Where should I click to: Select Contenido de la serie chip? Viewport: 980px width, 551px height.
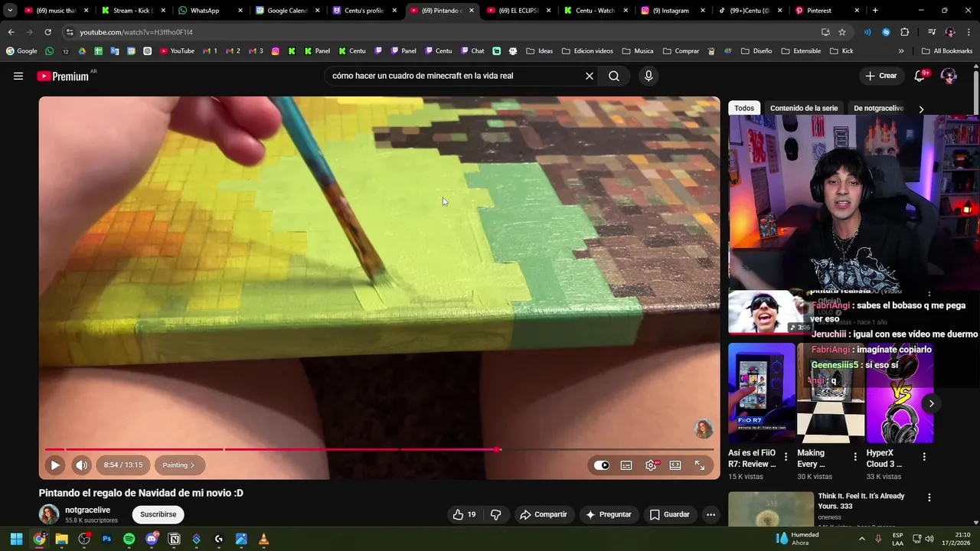[804, 108]
